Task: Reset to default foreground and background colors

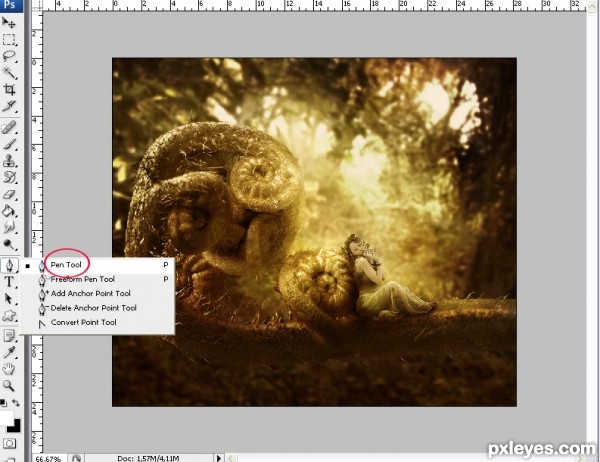Action: [3, 403]
